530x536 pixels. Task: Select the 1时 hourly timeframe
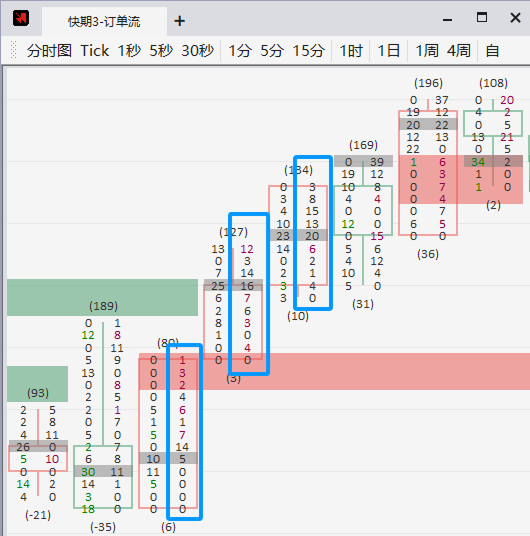click(351, 51)
